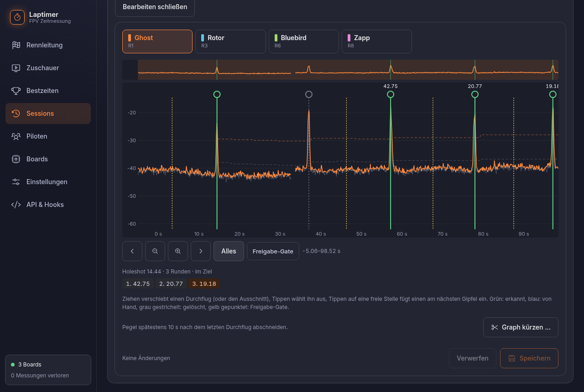Screen dimensions: 584x392
Task: Click the Speichern button label
Action: tap(535, 358)
